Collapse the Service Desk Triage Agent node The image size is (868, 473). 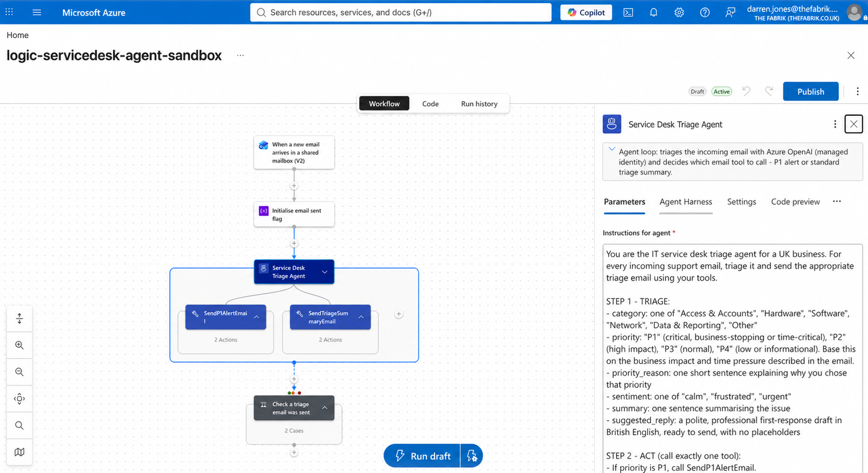[x=324, y=272]
